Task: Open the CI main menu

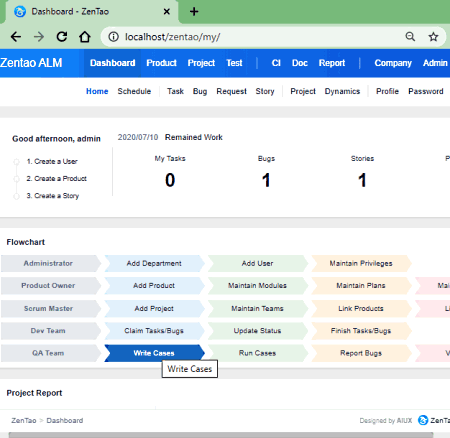Action: (x=276, y=63)
